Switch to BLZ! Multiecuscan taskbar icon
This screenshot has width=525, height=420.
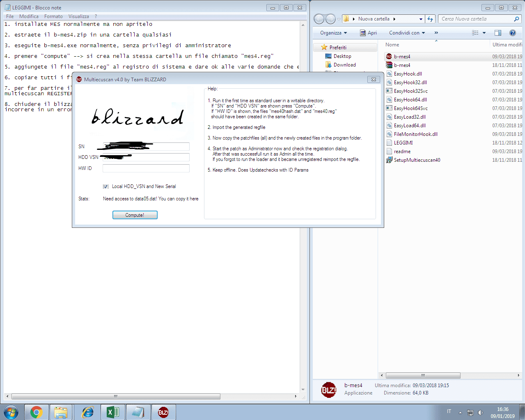(163, 412)
